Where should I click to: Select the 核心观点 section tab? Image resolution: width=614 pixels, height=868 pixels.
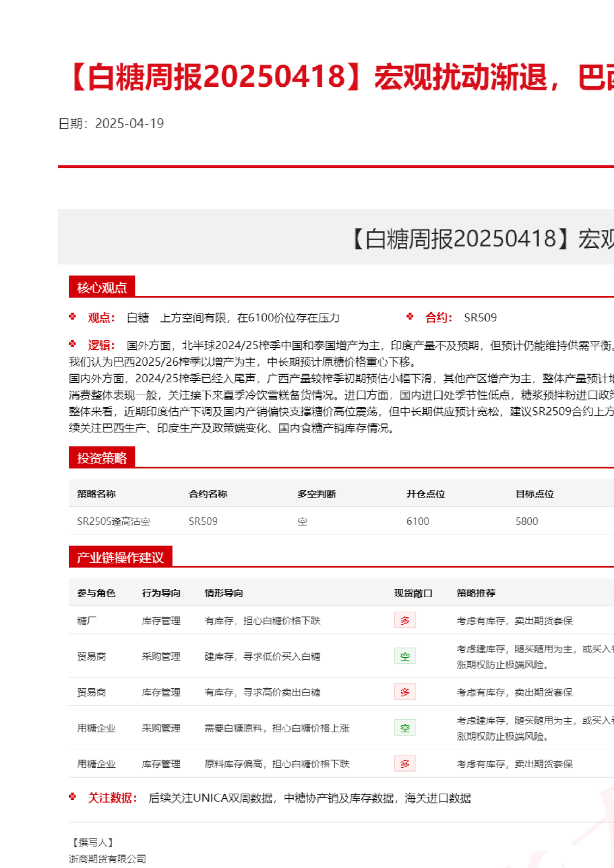coord(102,287)
